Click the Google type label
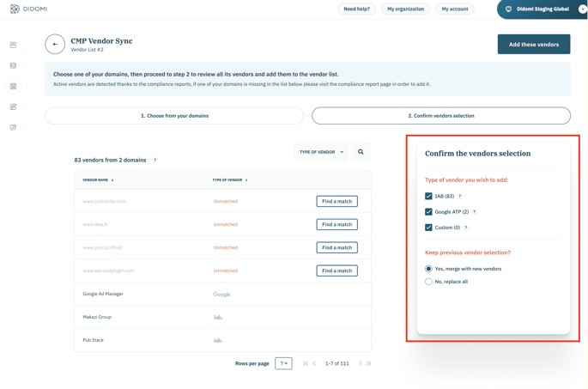Viewport: 588px width, 389px height. [221, 295]
